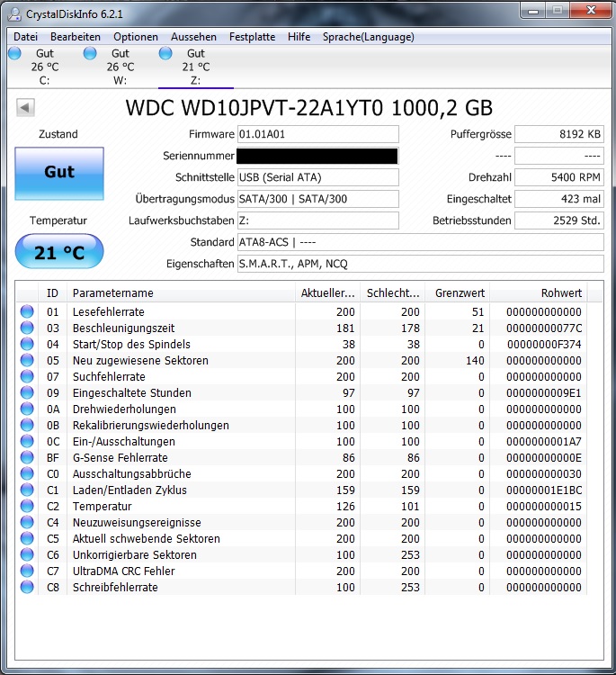Click status orb for Unkorrigierbare Sektoren
Viewport: 616px width, 675px height.
pos(27,554)
